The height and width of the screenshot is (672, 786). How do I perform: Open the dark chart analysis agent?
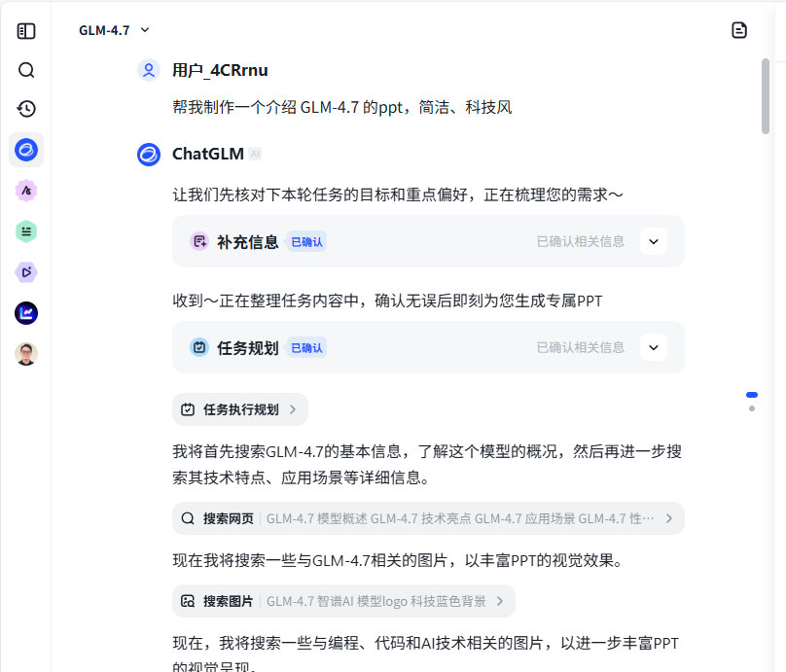coord(26,313)
